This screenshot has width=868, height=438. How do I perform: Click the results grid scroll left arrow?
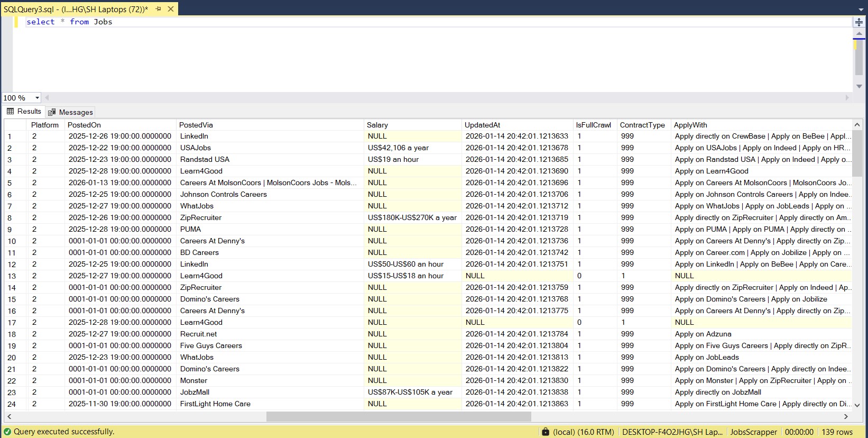(9, 417)
